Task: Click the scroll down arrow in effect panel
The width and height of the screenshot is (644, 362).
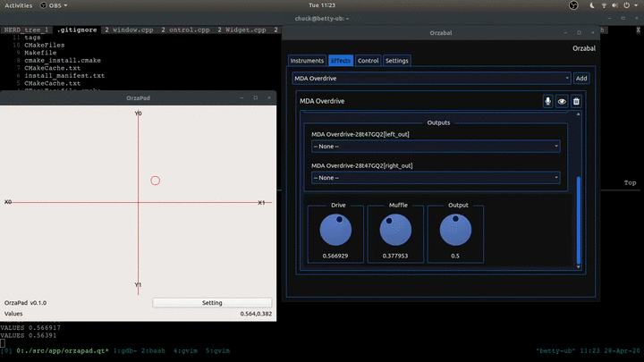Action: tap(579, 267)
